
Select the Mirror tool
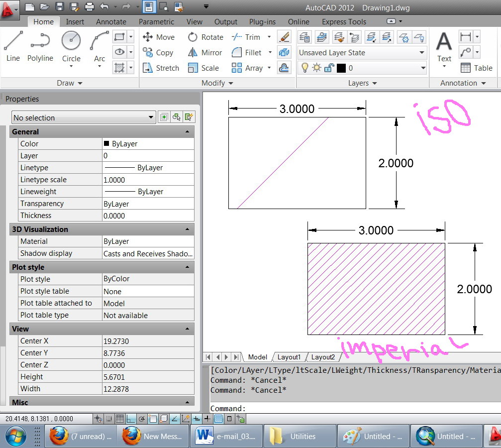204,52
